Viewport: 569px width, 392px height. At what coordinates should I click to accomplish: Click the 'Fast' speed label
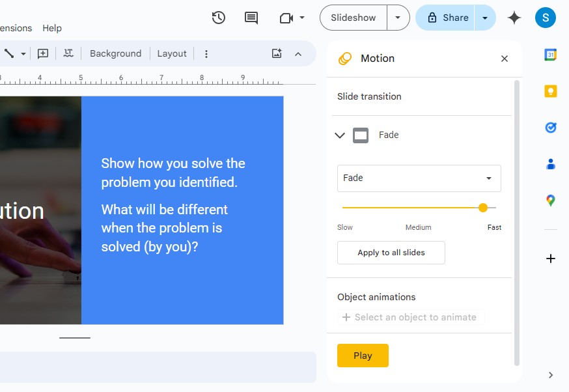click(x=494, y=227)
